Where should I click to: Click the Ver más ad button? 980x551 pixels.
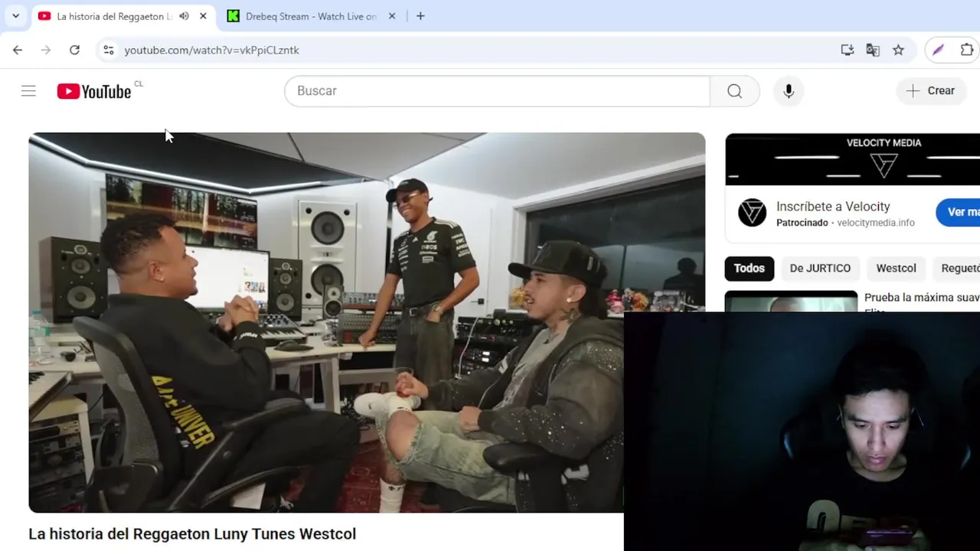[x=959, y=212]
